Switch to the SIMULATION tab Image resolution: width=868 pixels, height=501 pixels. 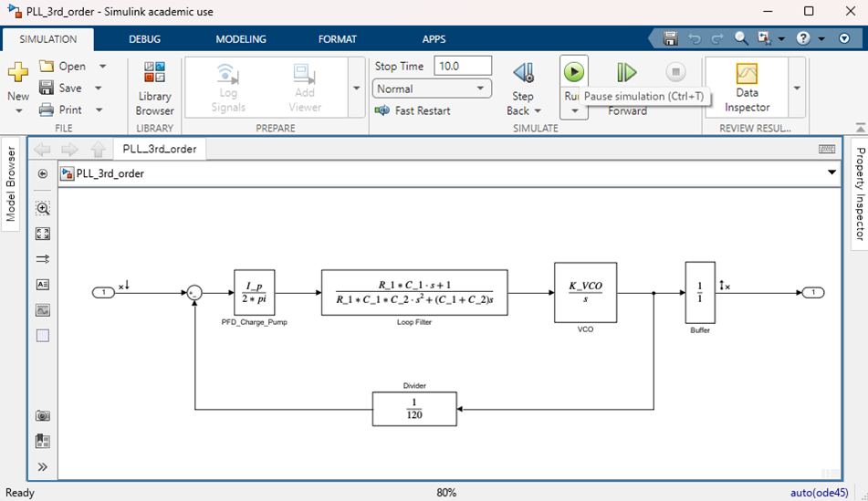(48, 39)
